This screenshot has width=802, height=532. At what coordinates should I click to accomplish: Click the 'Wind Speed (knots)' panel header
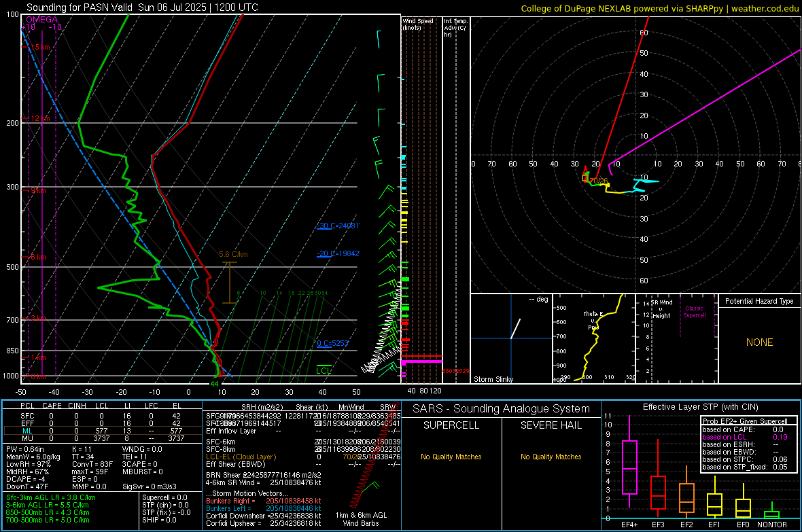coord(418,24)
